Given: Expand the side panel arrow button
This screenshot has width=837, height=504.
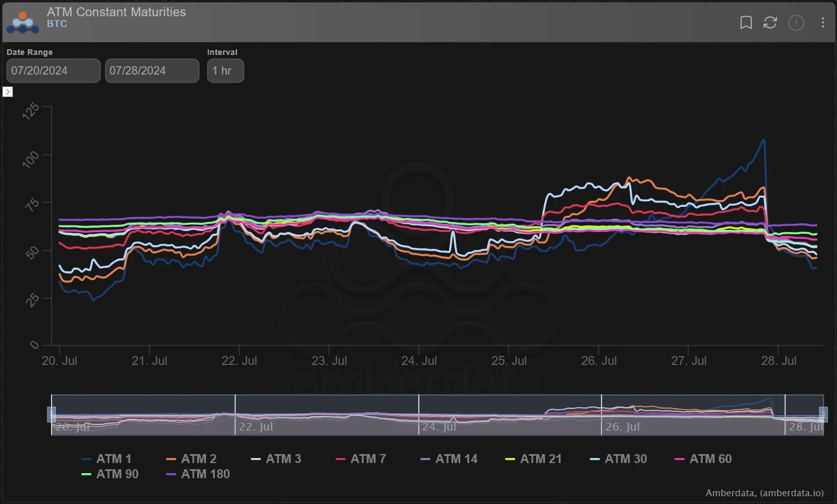Looking at the screenshot, I should (8, 91).
